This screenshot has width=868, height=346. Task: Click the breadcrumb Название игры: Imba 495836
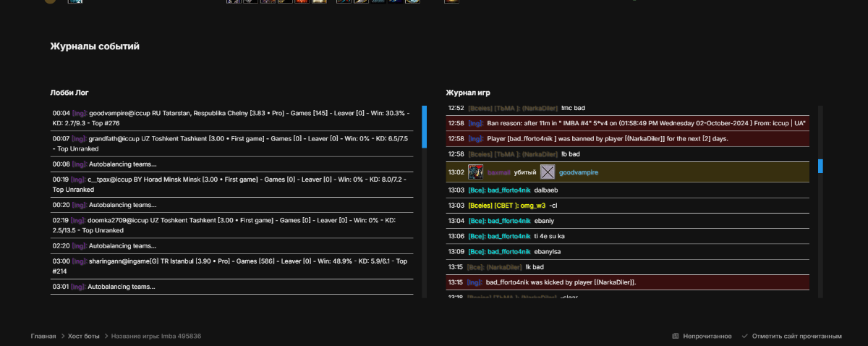pos(156,337)
